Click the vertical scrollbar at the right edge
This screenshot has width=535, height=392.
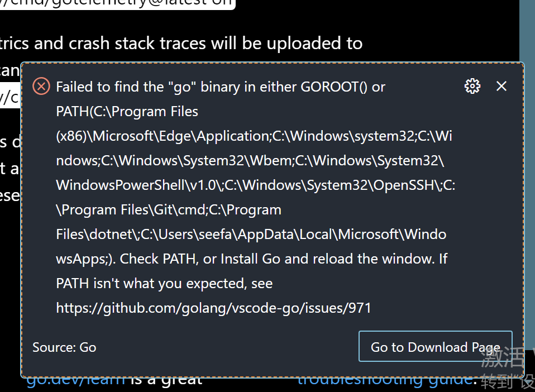527,31
